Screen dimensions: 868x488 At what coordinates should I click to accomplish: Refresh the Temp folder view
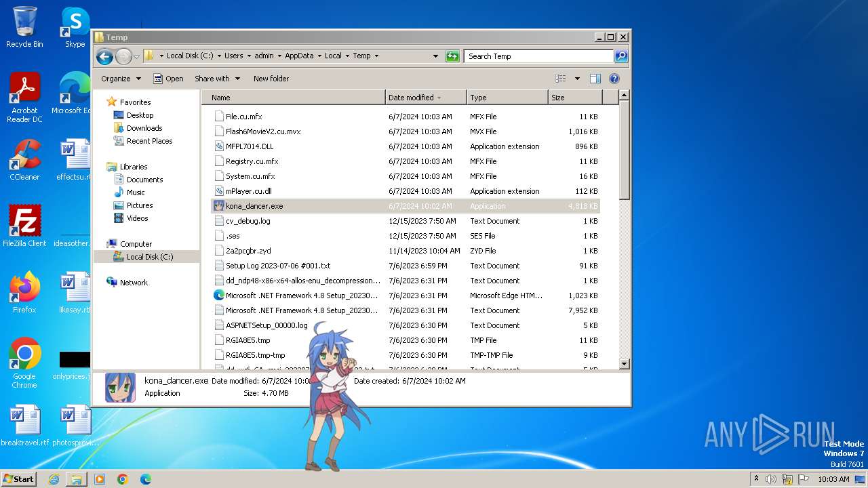click(x=452, y=56)
